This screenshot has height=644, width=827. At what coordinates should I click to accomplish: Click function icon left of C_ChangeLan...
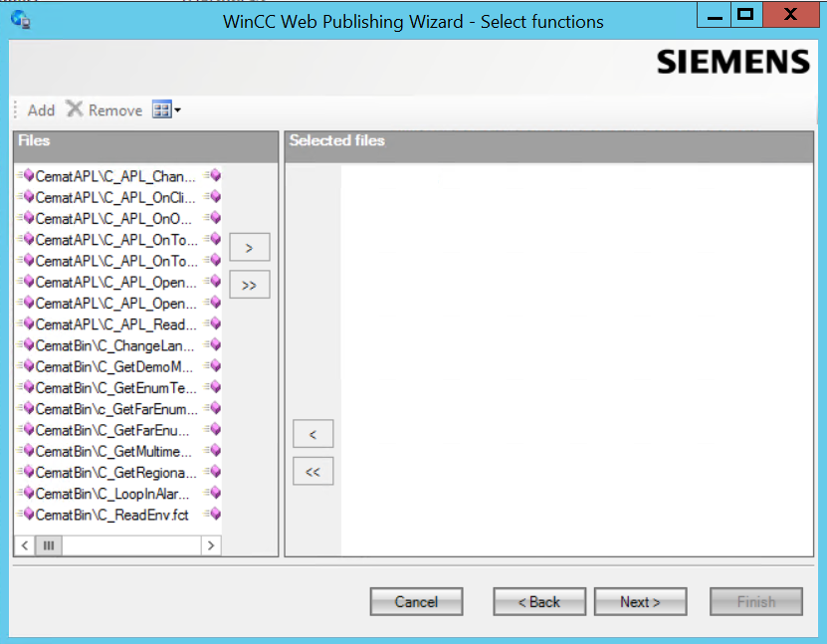(x=26, y=344)
